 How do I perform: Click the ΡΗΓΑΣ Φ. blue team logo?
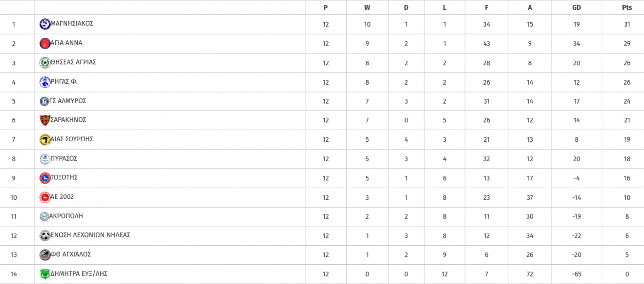pos(45,82)
